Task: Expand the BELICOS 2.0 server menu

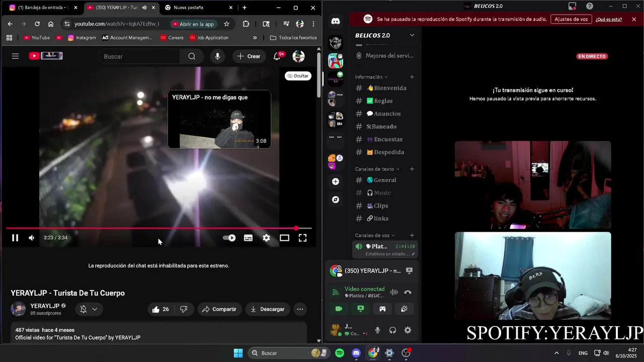Action: point(385,35)
